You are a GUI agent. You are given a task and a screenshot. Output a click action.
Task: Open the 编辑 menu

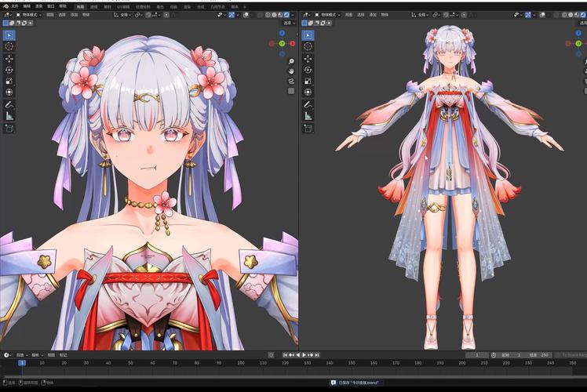point(27,6)
